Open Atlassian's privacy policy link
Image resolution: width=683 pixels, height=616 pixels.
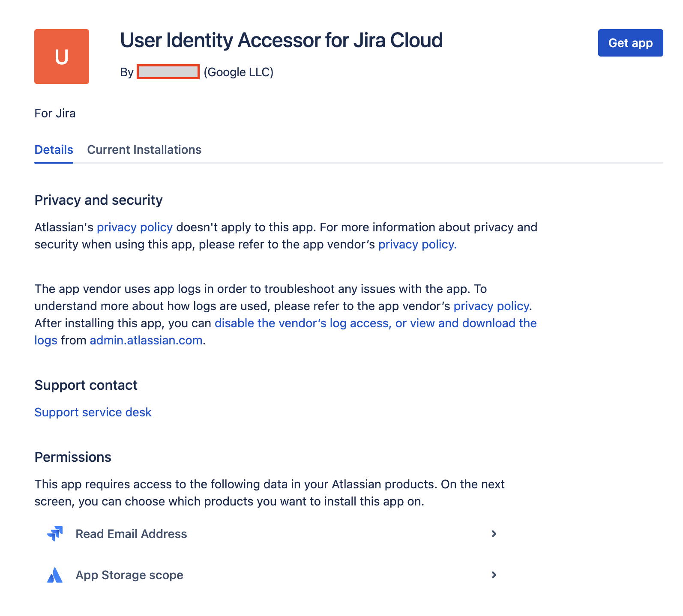[x=135, y=227]
